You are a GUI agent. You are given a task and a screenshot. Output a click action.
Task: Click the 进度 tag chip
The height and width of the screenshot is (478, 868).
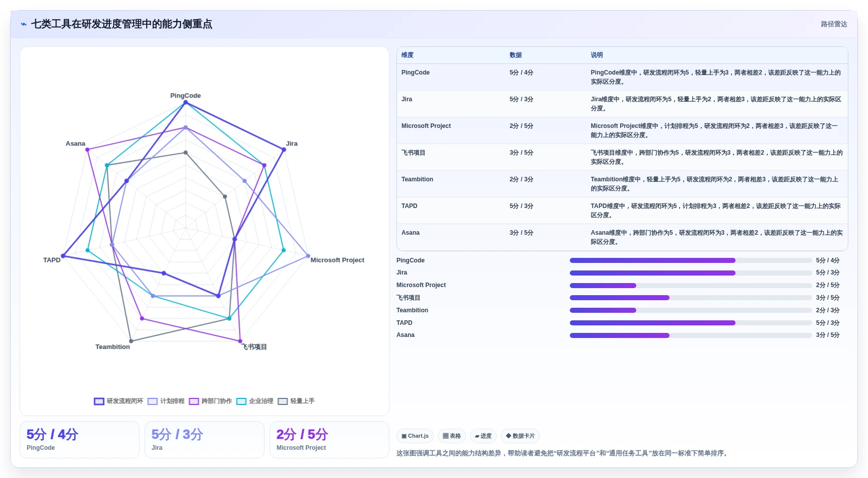point(483,436)
